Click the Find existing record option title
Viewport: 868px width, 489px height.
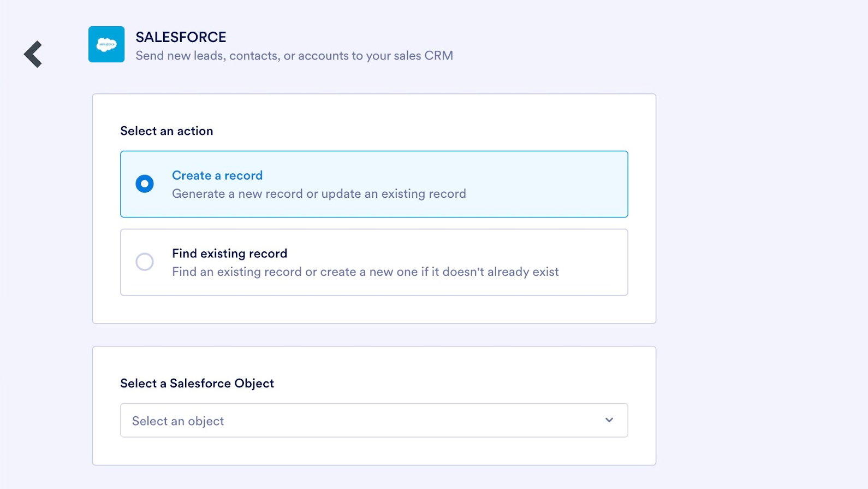(x=229, y=254)
